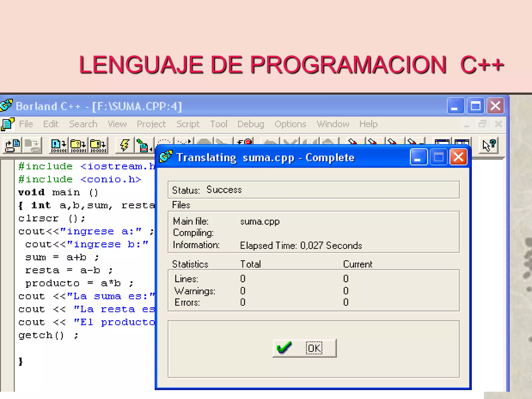The width and height of the screenshot is (532, 399).
Task: Click the 'void main ()' code line
Action: click(58, 192)
